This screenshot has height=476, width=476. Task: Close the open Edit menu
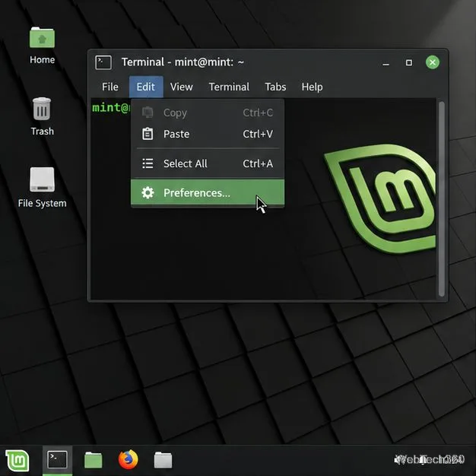[x=146, y=87]
